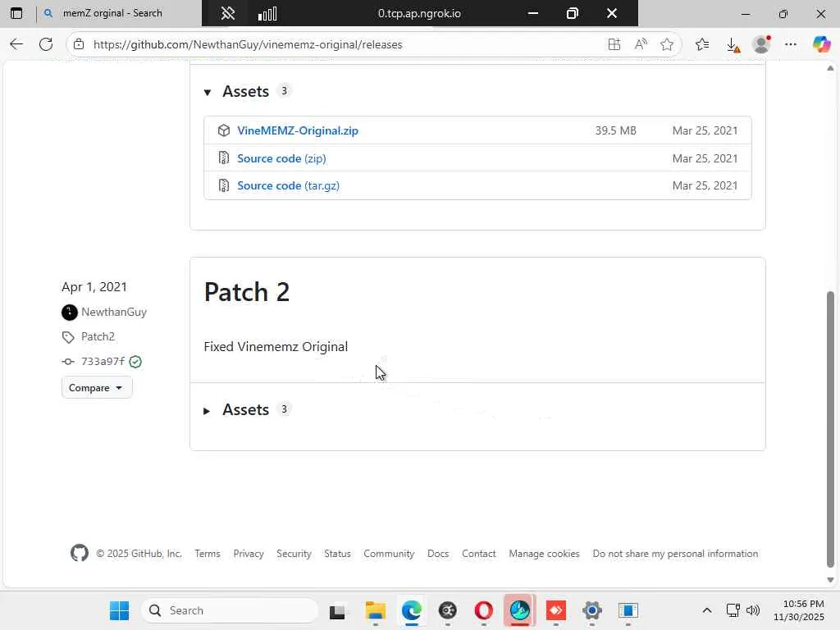Open the favorites list icon

click(x=702, y=44)
